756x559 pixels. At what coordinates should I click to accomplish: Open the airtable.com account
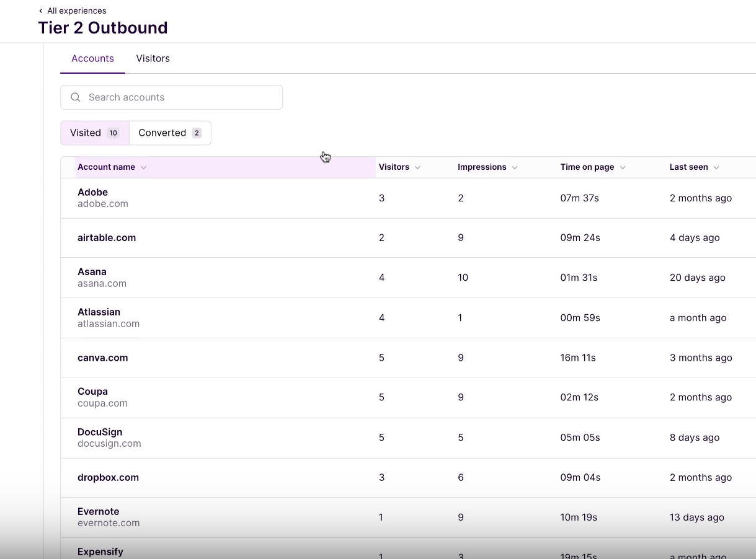pos(408,238)
